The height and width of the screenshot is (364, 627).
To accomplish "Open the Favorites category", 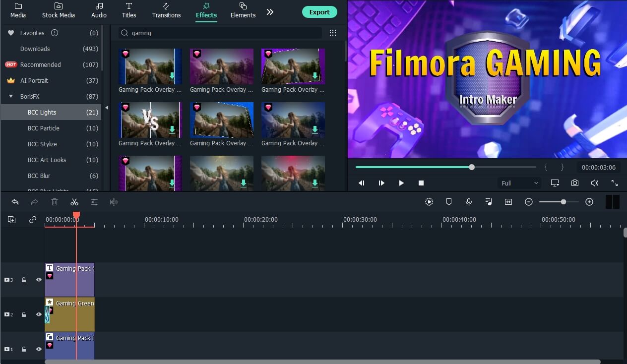I will pos(51,33).
